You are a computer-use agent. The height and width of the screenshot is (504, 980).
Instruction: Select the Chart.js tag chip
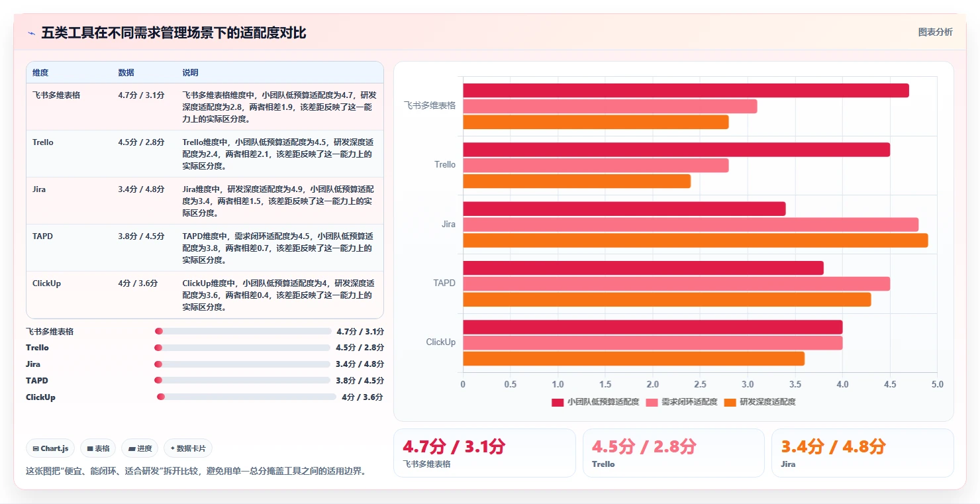pos(51,448)
